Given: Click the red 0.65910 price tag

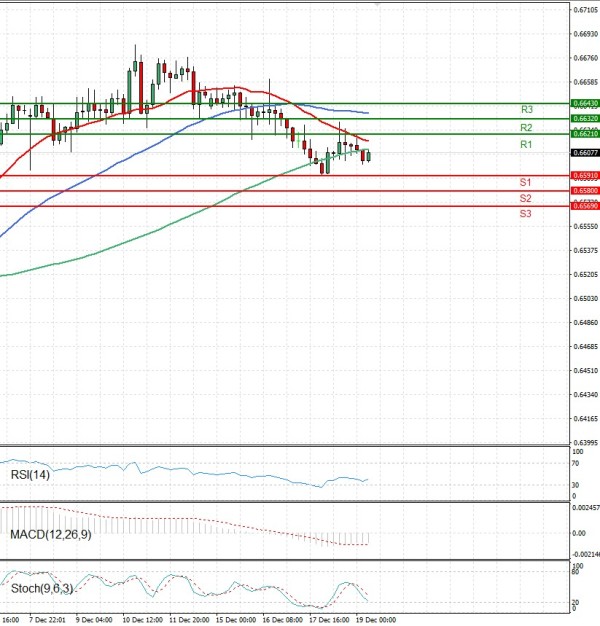Looking at the screenshot, I should pyautogui.click(x=585, y=175).
